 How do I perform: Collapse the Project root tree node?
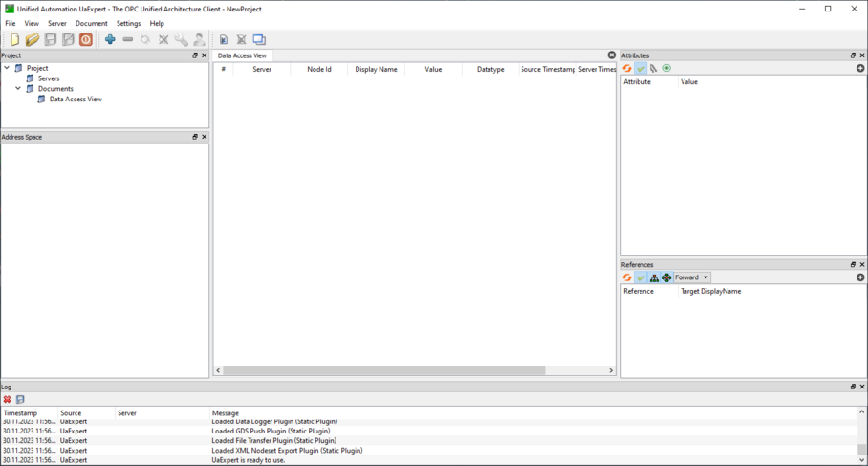coord(7,69)
